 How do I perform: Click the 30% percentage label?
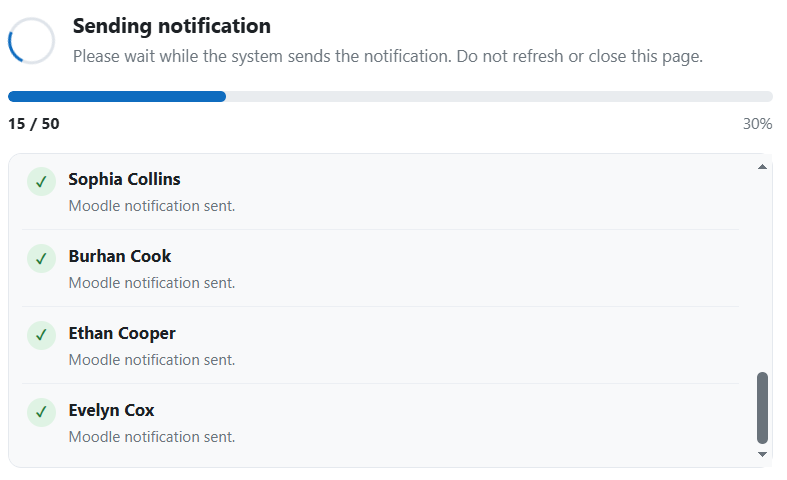[x=757, y=124]
